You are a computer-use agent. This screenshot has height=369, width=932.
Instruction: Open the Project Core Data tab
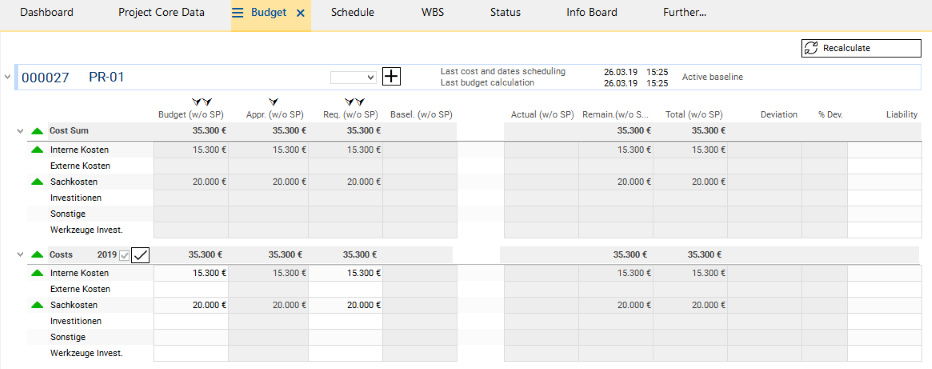click(x=162, y=12)
